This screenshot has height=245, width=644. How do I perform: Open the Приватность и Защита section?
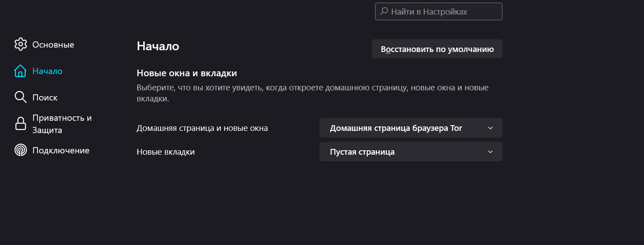(62, 124)
